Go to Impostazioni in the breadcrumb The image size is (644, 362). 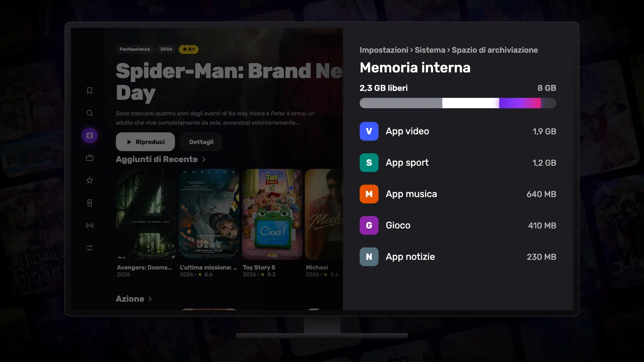coord(384,50)
